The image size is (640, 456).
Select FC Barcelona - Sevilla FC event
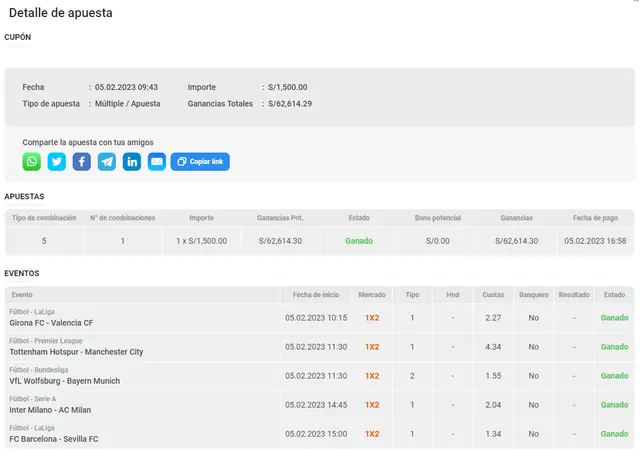(x=54, y=439)
